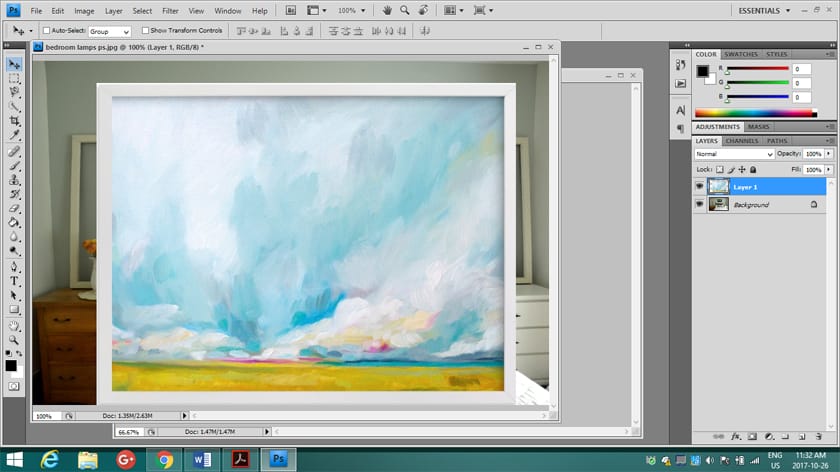
Task: Select the Path Selection tool
Action: point(14,295)
